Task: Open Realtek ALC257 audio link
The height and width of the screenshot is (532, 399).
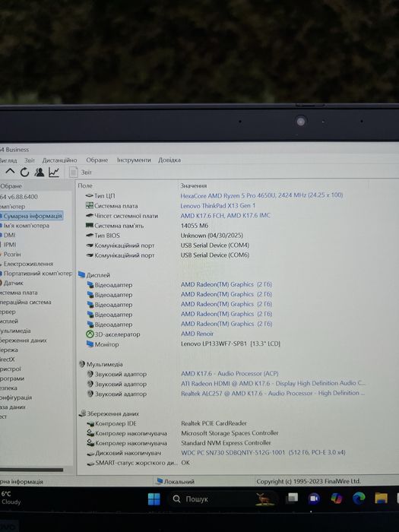Action: (x=273, y=393)
